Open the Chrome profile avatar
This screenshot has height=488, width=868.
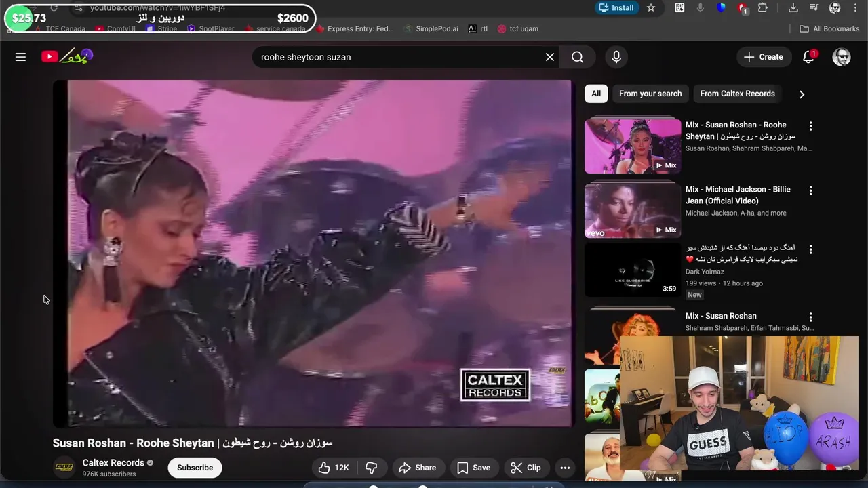(x=835, y=7)
